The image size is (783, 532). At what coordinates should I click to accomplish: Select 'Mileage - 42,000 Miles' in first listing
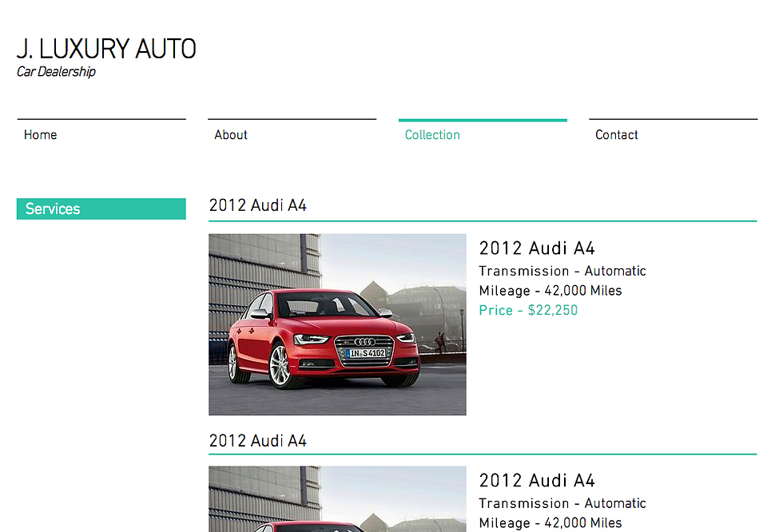[550, 291]
